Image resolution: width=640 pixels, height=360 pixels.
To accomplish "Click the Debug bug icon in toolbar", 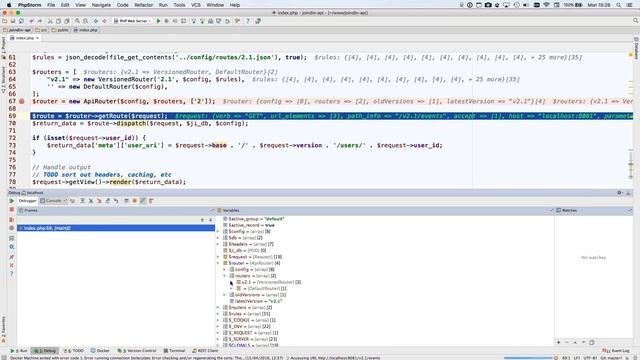I will point(167,21).
